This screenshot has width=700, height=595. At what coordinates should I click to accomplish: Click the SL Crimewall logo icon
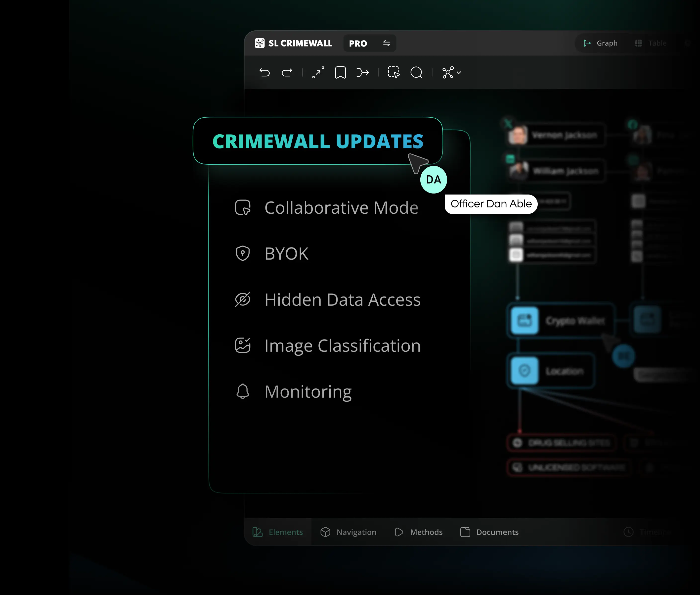coord(260,43)
